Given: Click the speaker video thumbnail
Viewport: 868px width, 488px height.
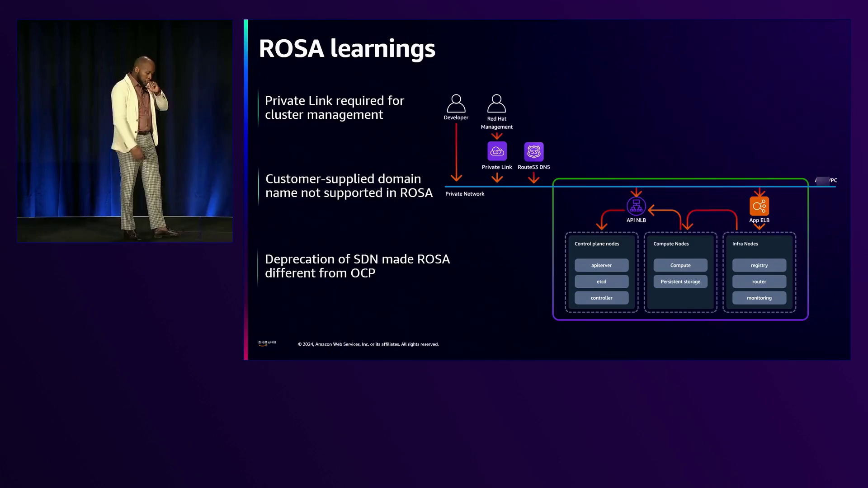Looking at the screenshot, I should (125, 131).
